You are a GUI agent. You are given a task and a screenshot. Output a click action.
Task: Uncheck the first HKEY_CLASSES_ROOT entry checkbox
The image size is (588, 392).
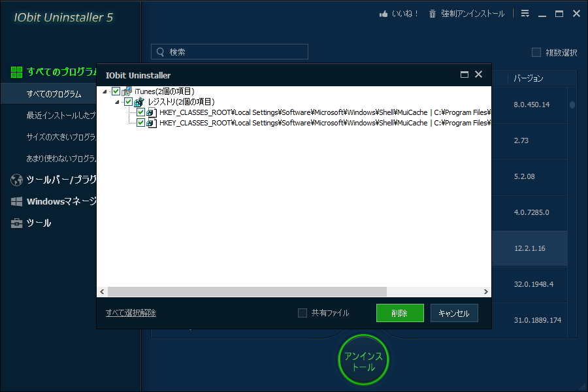click(140, 112)
